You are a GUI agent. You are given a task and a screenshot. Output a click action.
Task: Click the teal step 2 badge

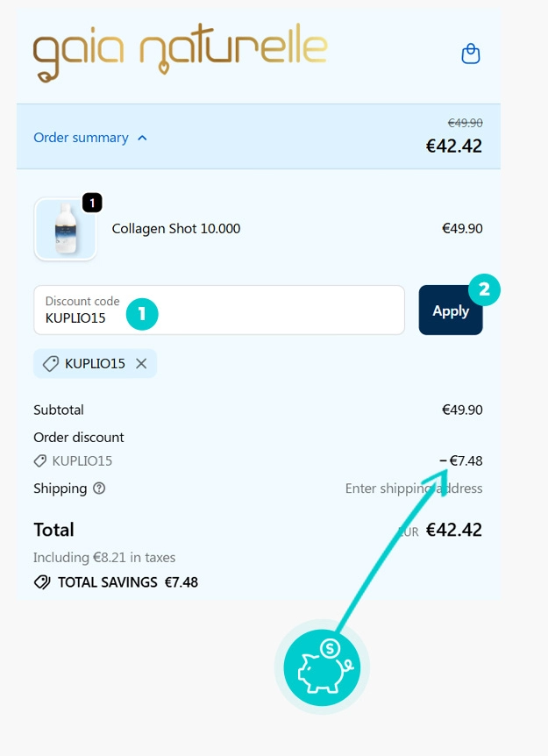pyautogui.click(x=484, y=289)
